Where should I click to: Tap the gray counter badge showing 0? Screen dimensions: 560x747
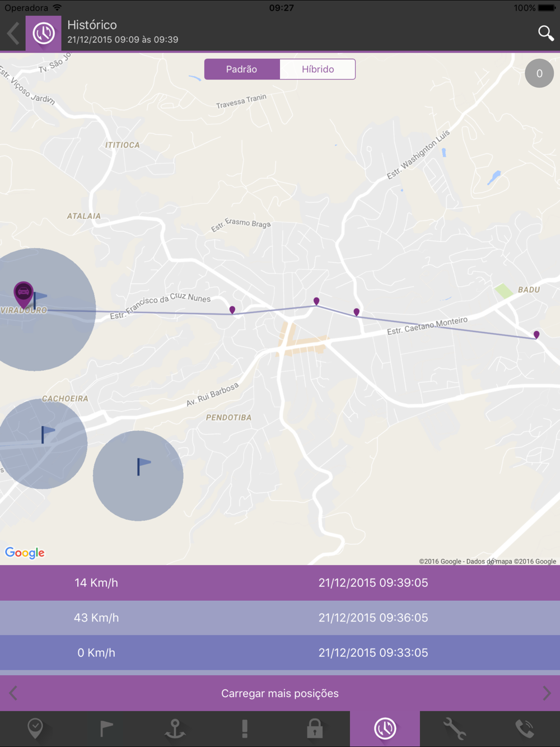[539, 73]
